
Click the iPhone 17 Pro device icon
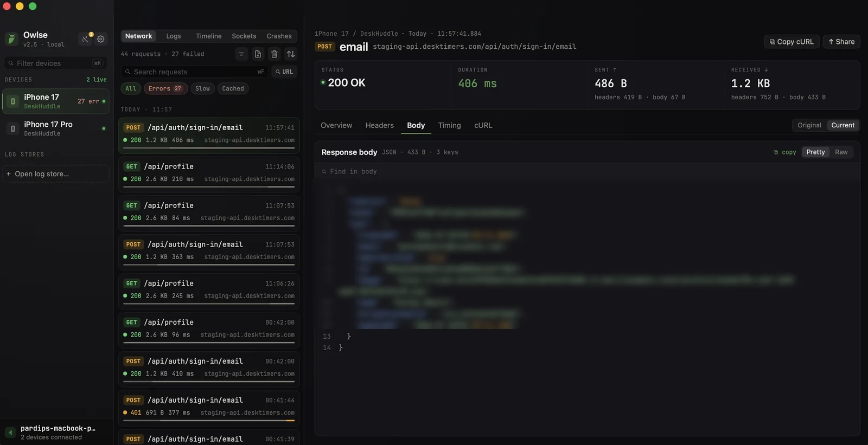[13, 128]
